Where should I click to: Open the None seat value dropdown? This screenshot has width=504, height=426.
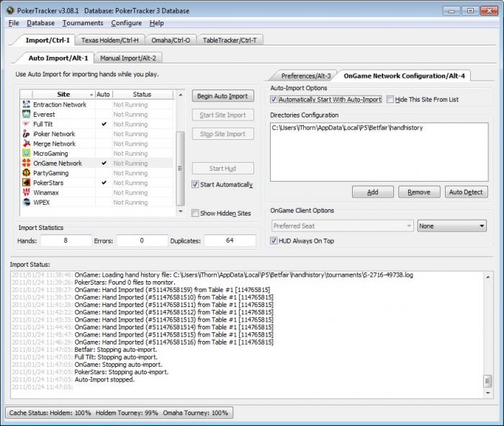451,226
